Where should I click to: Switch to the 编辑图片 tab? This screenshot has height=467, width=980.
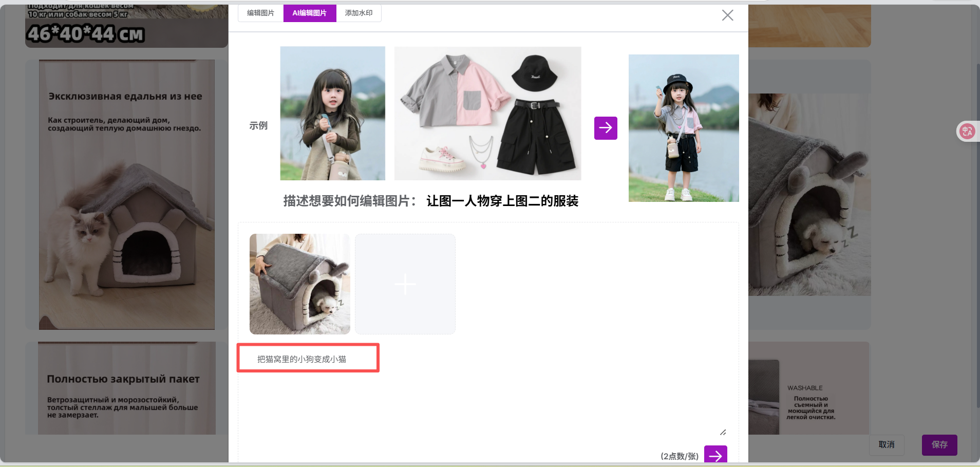(260, 13)
